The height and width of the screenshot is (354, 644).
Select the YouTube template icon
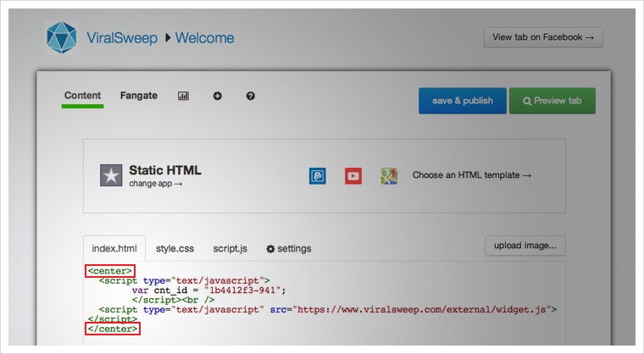click(x=353, y=176)
